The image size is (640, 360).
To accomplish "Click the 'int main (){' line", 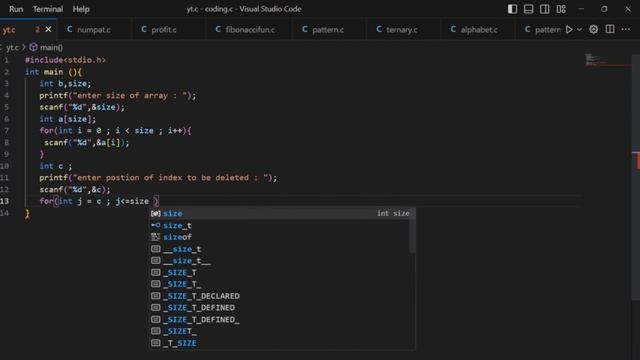I will [x=53, y=72].
